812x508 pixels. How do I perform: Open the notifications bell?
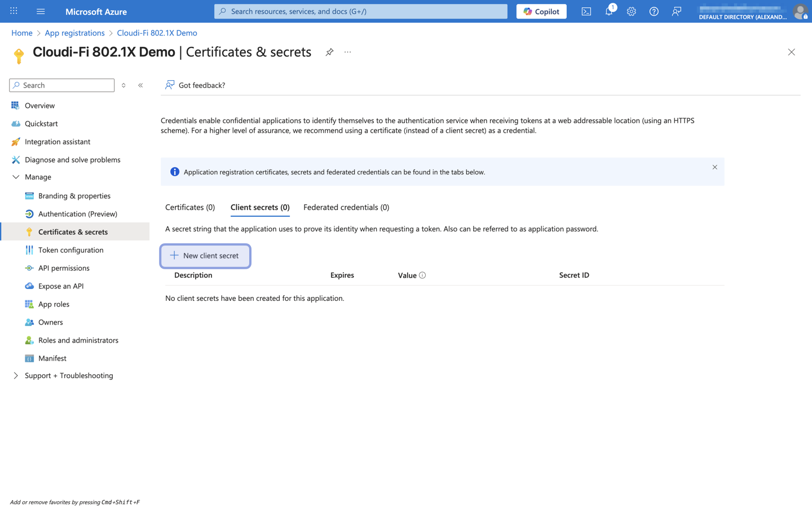point(609,11)
